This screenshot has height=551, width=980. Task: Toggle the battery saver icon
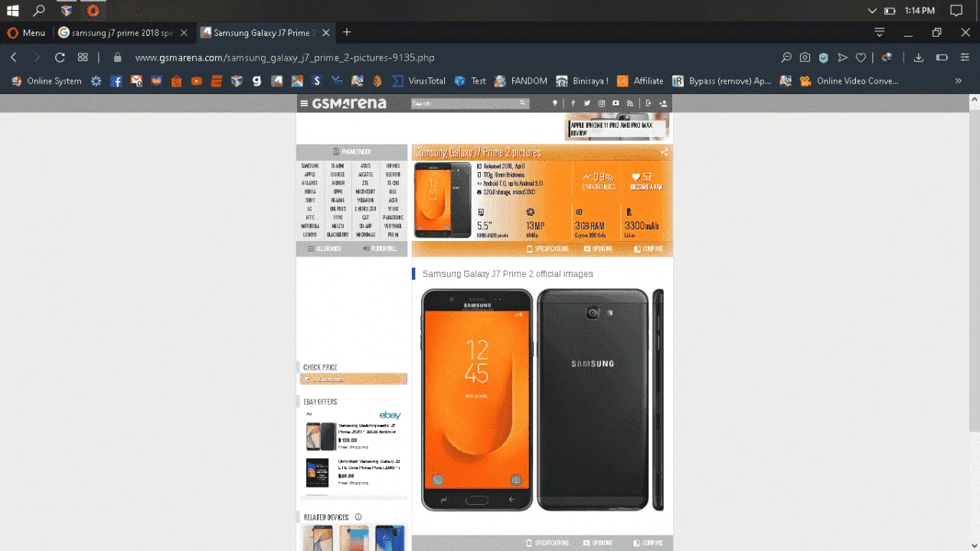942,57
